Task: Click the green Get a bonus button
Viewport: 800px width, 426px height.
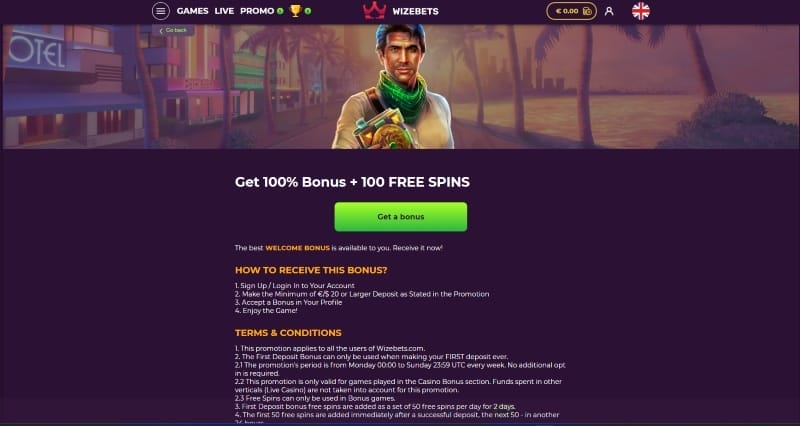Action: (x=401, y=217)
